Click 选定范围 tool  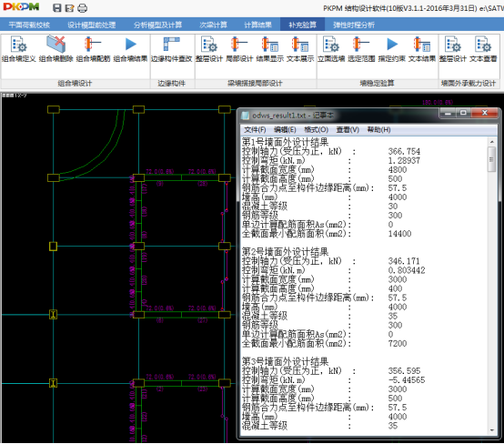coord(361,49)
